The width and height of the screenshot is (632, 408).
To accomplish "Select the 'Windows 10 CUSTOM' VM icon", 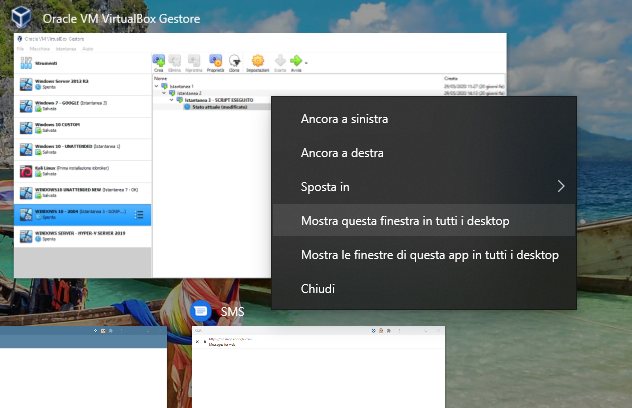I will click(x=26, y=128).
